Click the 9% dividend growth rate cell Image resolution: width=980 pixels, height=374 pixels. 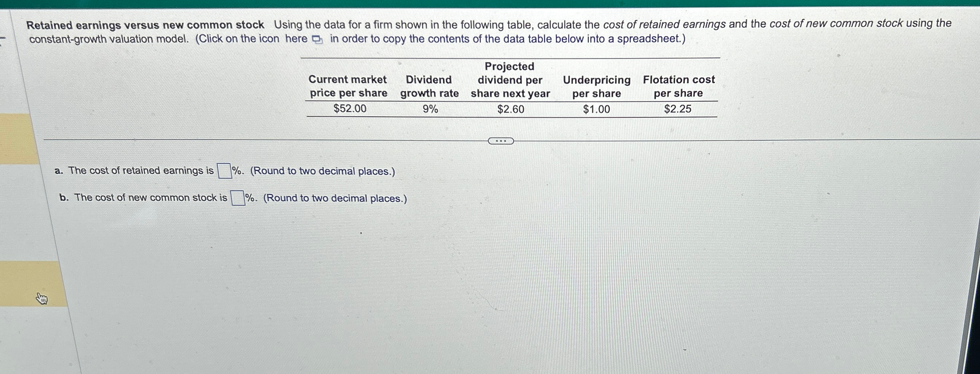(430, 109)
